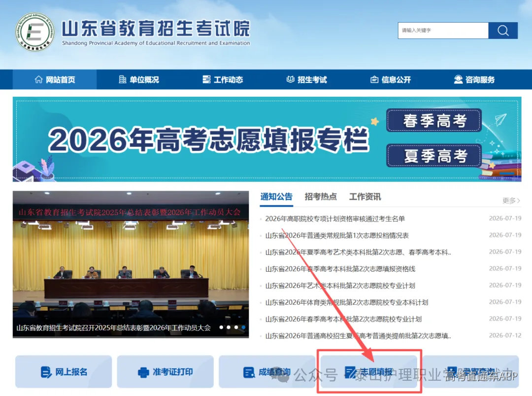Open 信息公开 menu item
This screenshot has height=396, width=532.
coord(391,79)
